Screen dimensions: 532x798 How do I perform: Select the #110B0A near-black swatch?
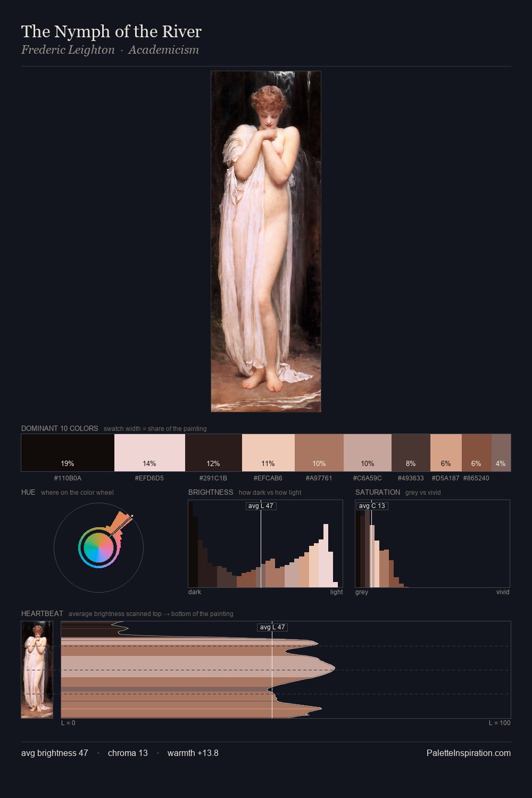(68, 453)
